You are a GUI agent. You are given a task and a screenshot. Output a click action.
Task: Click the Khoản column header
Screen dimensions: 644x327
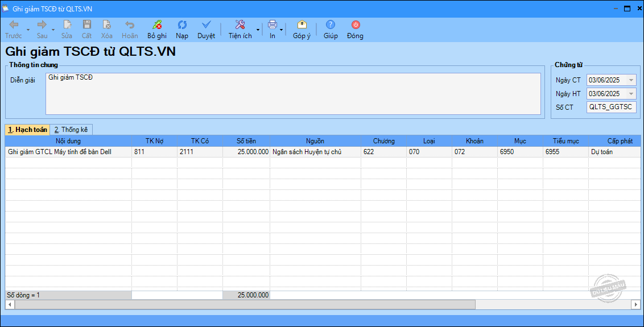point(475,141)
